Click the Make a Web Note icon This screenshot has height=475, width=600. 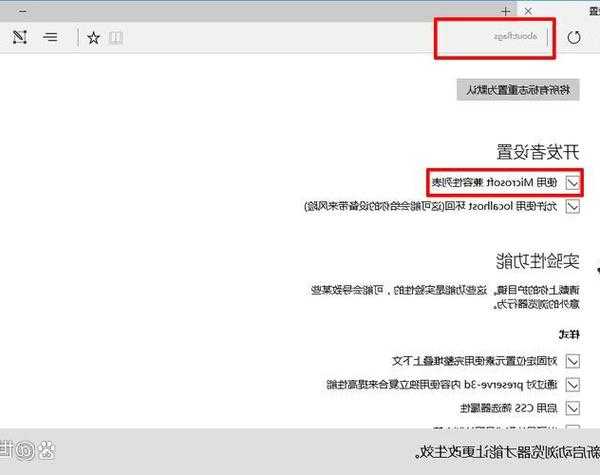click(20, 38)
